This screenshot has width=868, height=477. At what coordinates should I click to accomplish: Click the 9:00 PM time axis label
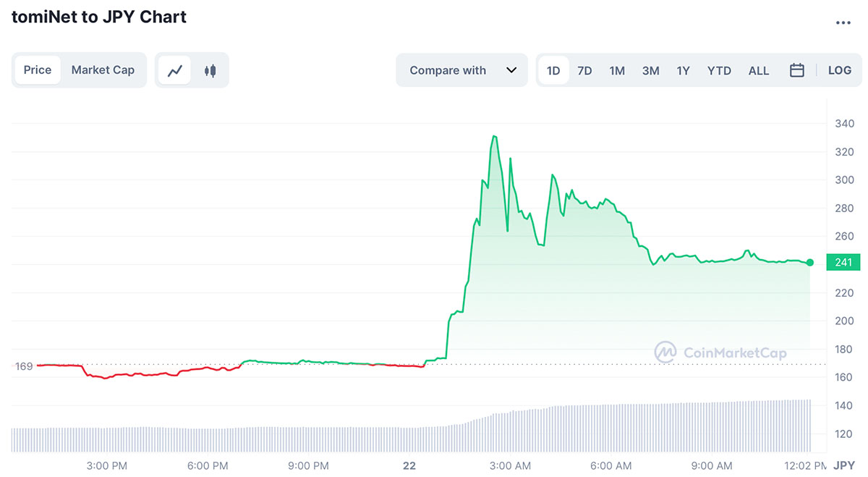pyautogui.click(x=309, y=465)
